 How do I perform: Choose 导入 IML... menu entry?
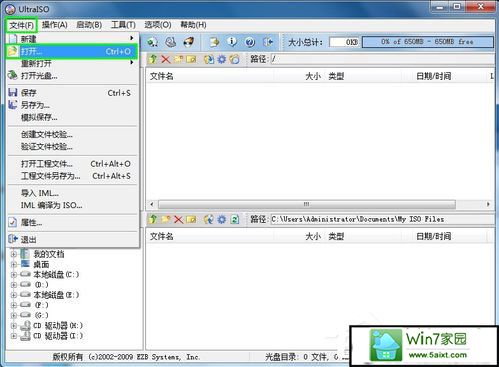[72, 193]
